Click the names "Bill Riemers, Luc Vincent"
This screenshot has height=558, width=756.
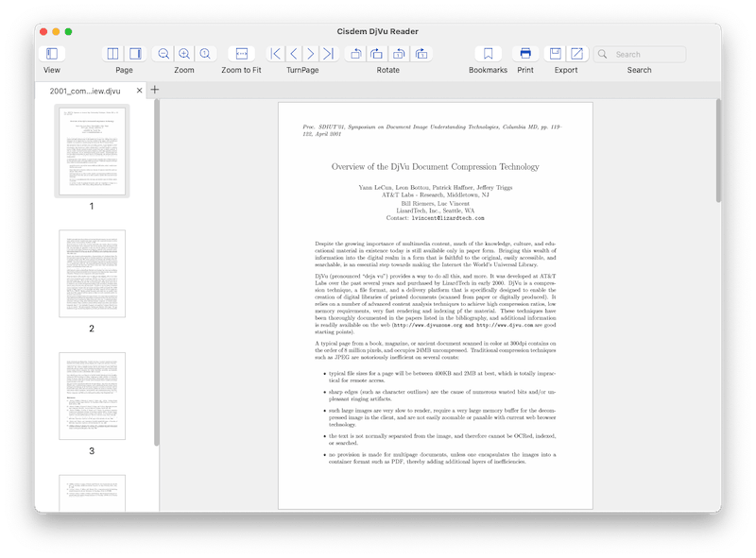click(x=436, y=203)
